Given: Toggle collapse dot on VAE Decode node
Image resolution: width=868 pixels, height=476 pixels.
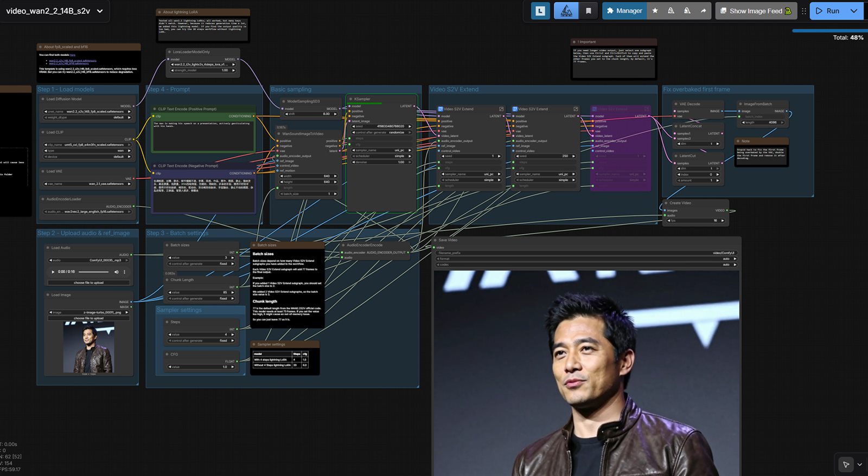Looking at the screenshot, I should (676, 104).
